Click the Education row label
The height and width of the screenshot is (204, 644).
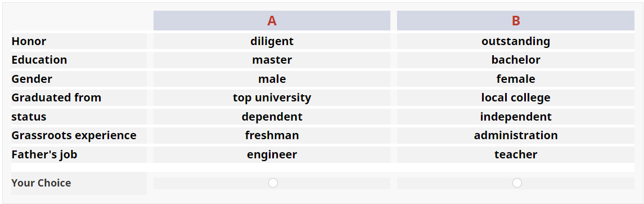pyautogui.click(x=39, y=60)
